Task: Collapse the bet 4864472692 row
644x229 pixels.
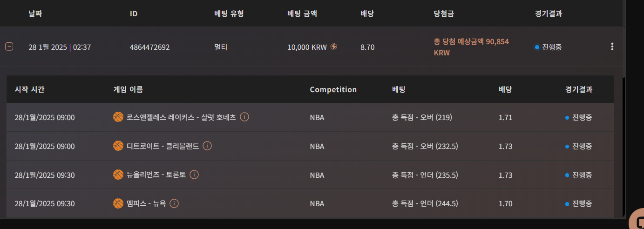Action: coord(9,47)
